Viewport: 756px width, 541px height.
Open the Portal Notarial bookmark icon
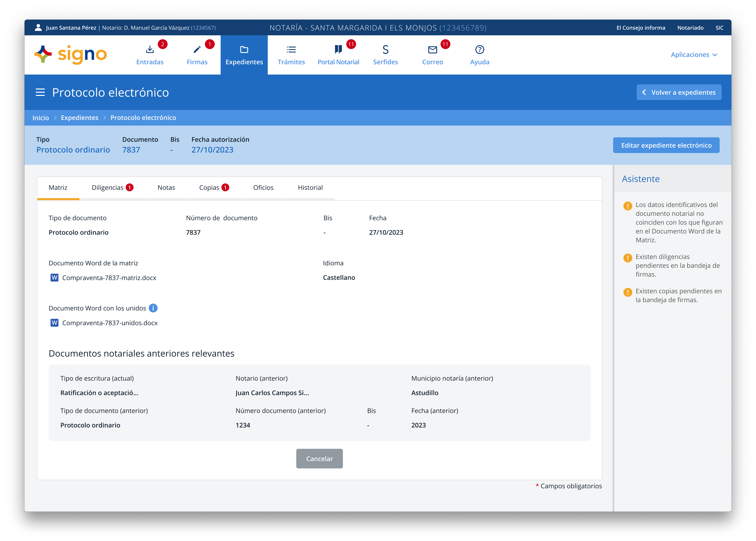(338, 50)
